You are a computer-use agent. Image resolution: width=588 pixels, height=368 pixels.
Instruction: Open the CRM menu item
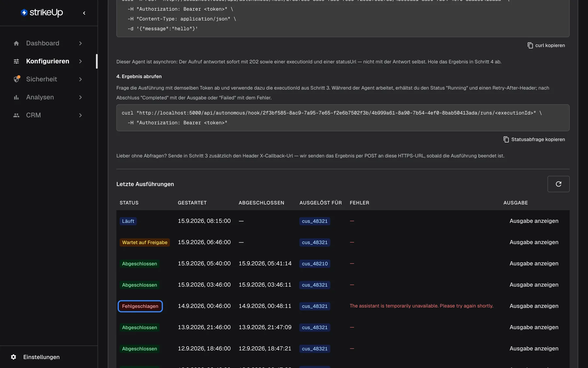pyautogui.click(x=48, y=115)
